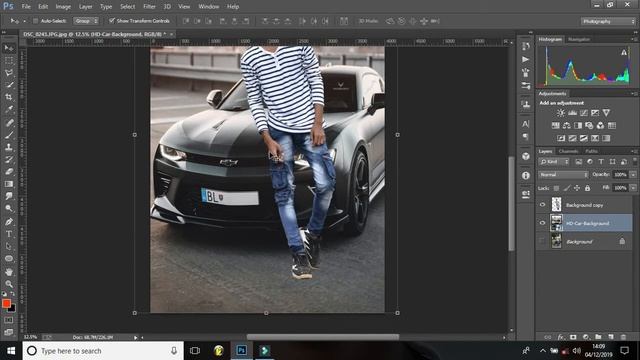Add a Color Balance adjustment
Screen dimensions: 640x360
pyautogui.click(x=567, y=125)
